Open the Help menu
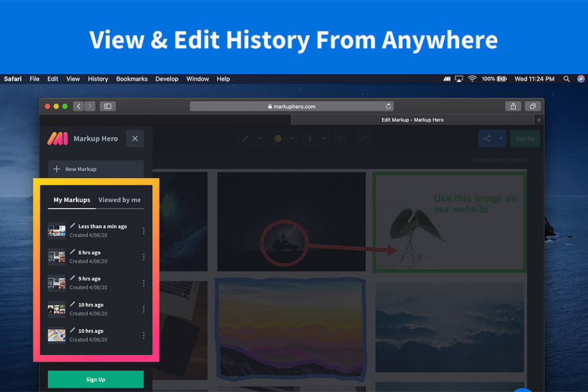588x392 pixels. coord(223,79)
